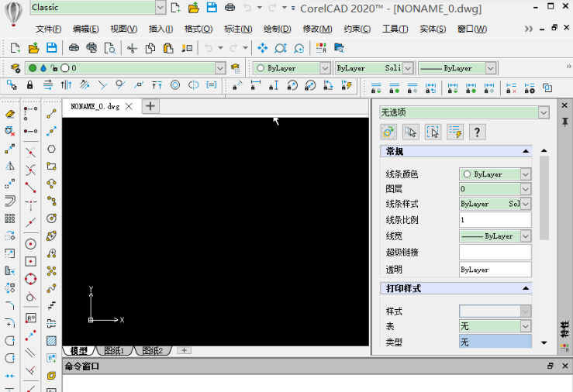Click the 线条比例 input field
573x392 pixels.
pos(495,220)
